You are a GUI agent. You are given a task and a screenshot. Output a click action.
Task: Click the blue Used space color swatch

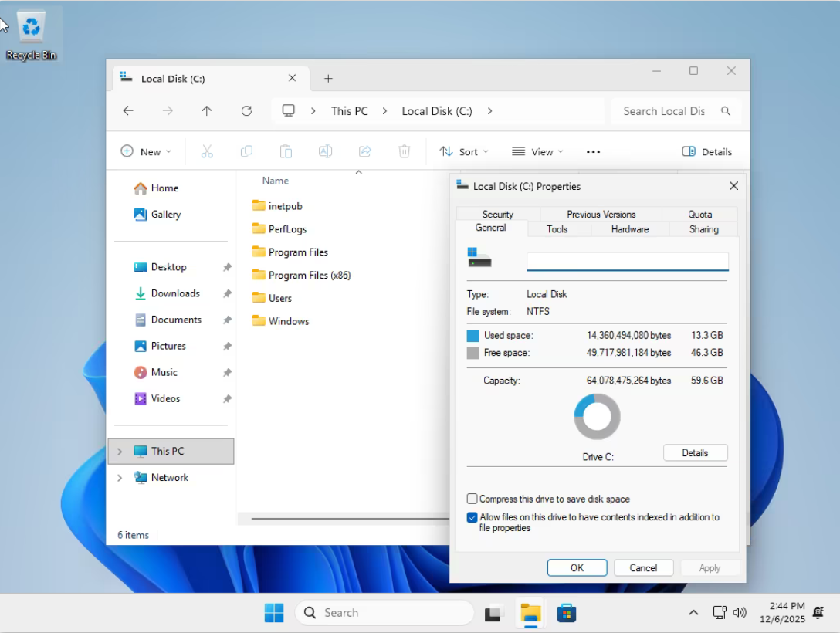pyautogui.click(x=473, y=336)
